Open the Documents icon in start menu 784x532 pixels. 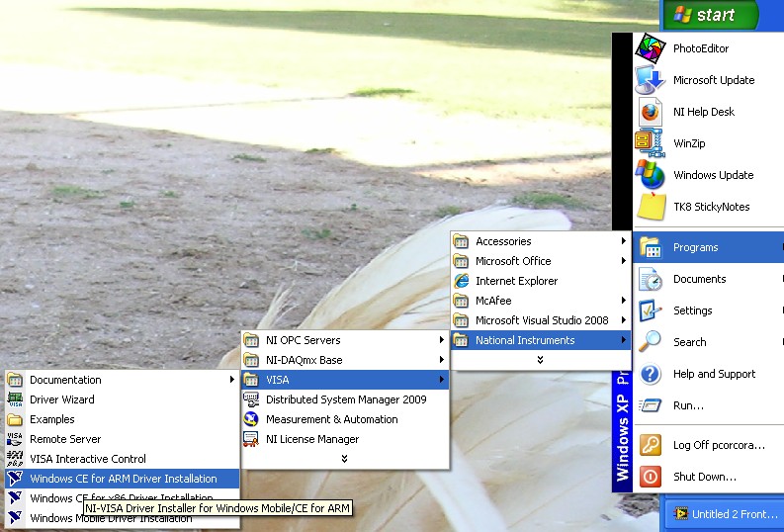(650, 279)
